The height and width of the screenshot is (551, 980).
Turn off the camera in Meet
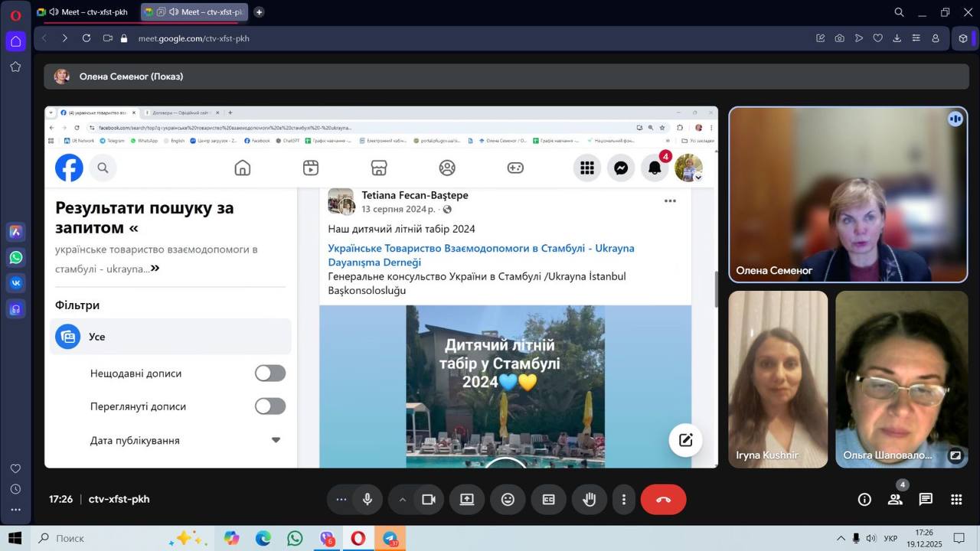tap(429, 500)
